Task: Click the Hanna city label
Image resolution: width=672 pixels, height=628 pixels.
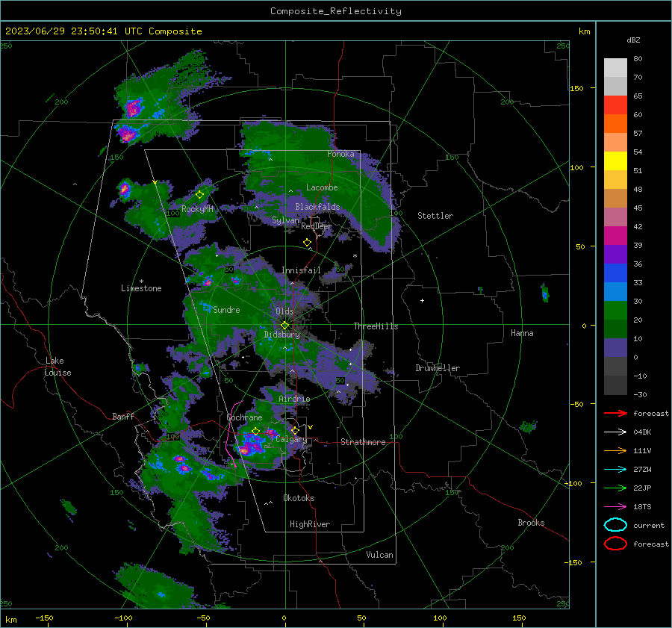Action: click(x=522, y=333)
